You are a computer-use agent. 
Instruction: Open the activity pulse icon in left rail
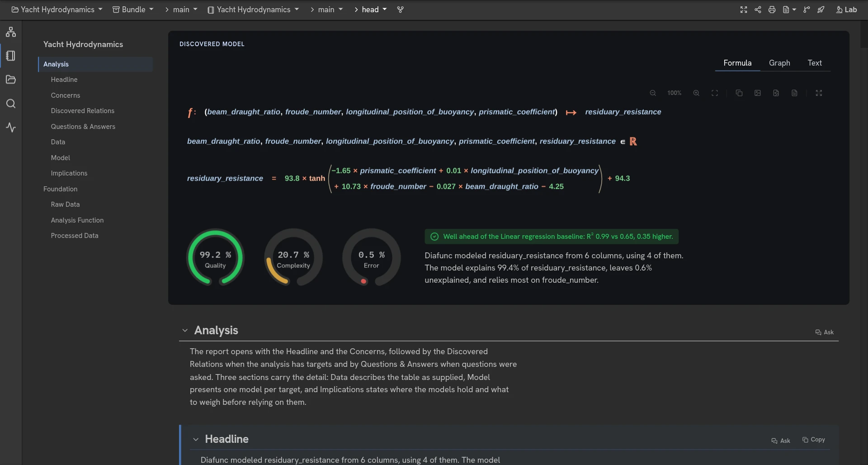tap(11, 128)
